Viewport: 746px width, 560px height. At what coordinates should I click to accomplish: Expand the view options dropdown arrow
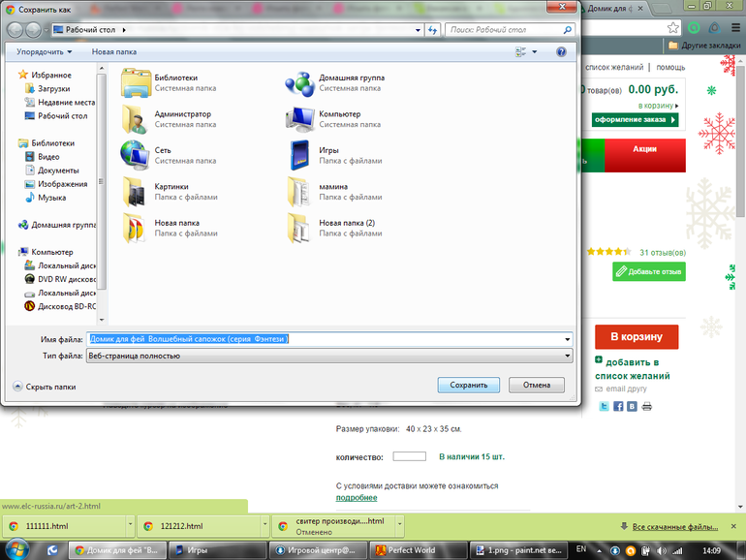click(x=534, y=52)
